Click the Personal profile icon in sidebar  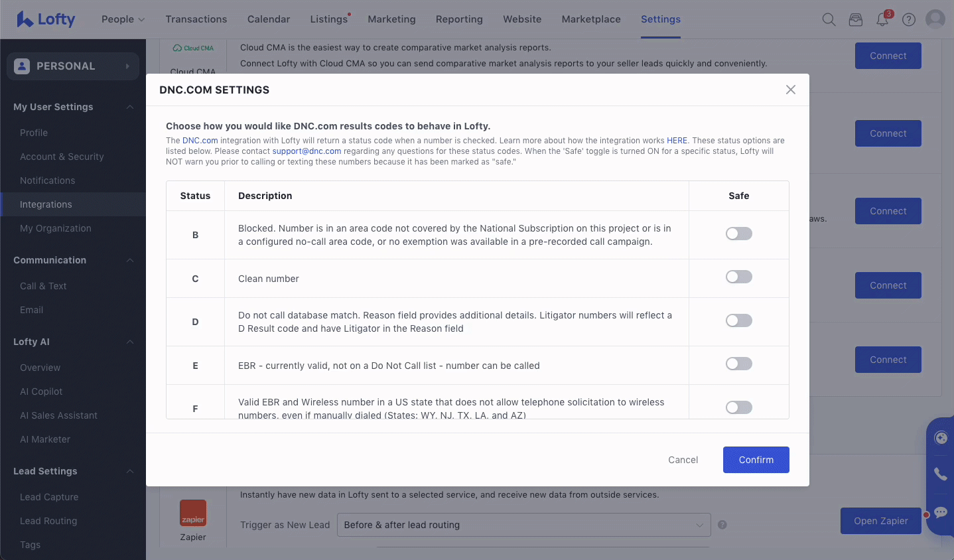[x=22, y=66]
